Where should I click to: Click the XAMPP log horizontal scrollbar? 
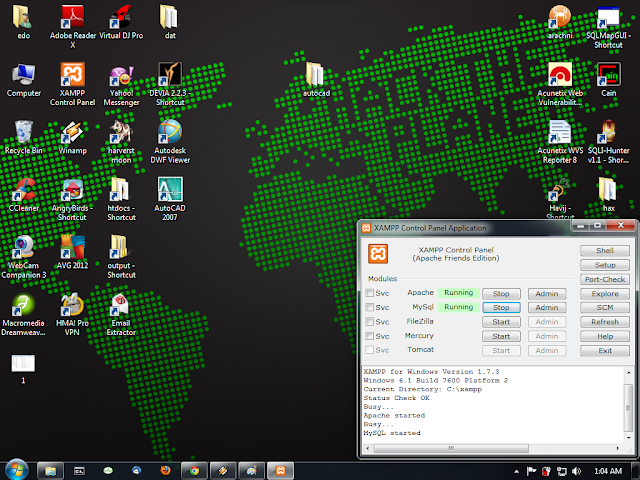(451, 448)
